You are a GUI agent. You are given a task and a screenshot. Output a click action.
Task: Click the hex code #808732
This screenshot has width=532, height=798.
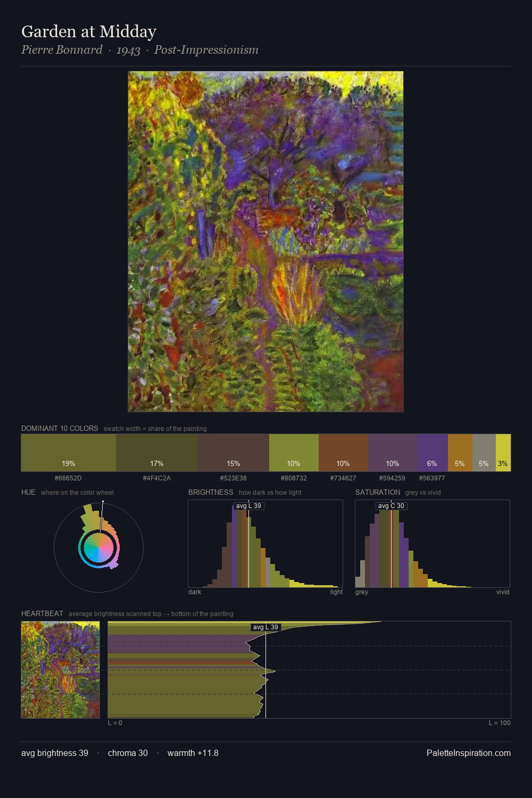294,478
